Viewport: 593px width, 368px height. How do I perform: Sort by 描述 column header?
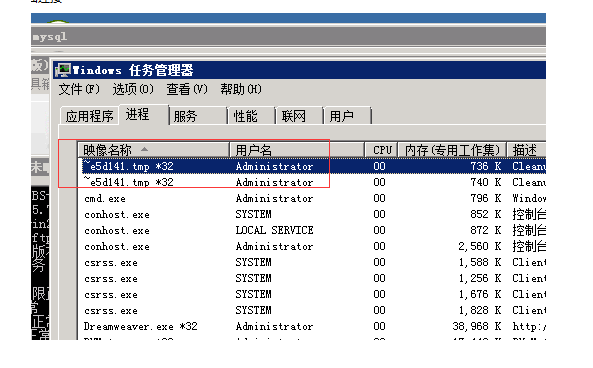point(526,150)
